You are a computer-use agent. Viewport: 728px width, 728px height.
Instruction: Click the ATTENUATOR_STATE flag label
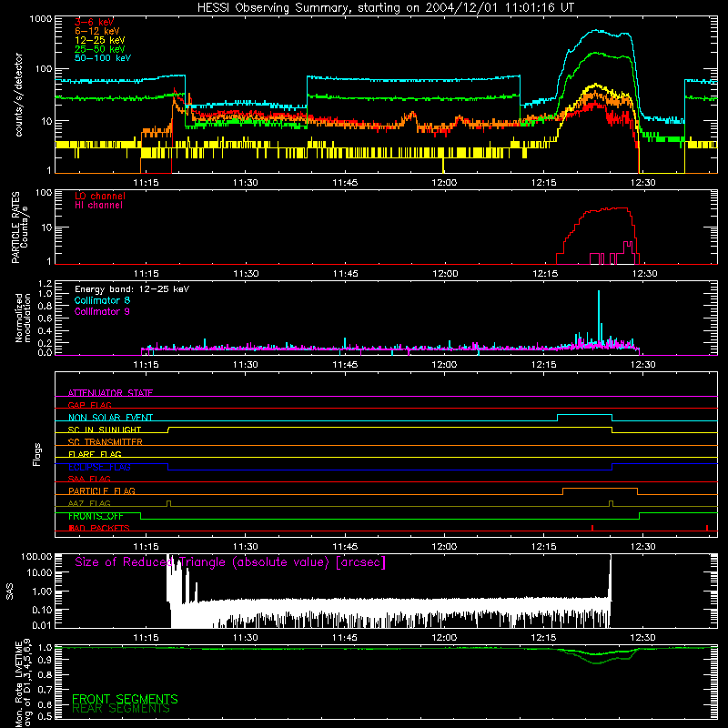pyautogui.click(x=110, y=393)
